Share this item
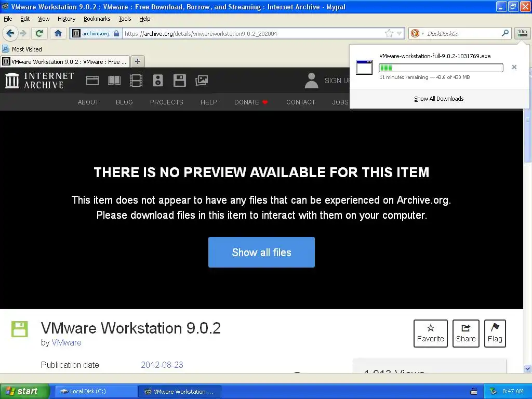This screenshot has height=399, width=532. coord(466,333)
